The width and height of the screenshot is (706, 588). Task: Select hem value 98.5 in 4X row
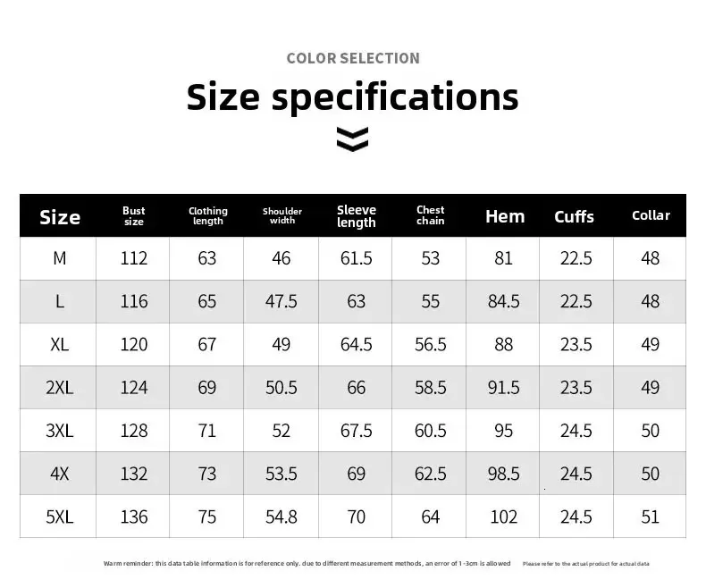click(504, 475)
